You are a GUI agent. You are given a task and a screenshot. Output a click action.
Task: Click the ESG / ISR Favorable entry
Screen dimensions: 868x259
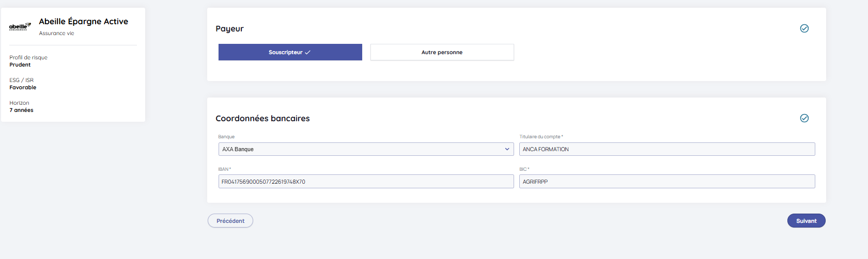click(23, 84)
